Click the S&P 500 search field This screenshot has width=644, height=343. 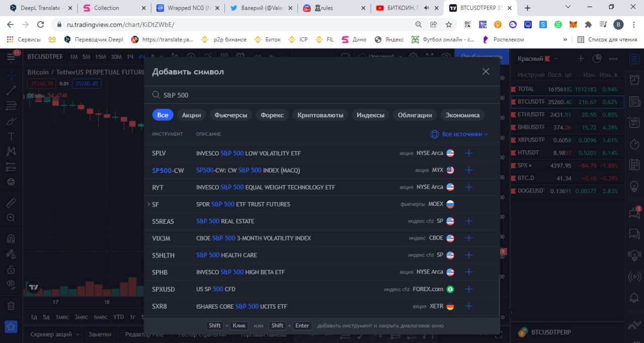[x=322, y=95]
